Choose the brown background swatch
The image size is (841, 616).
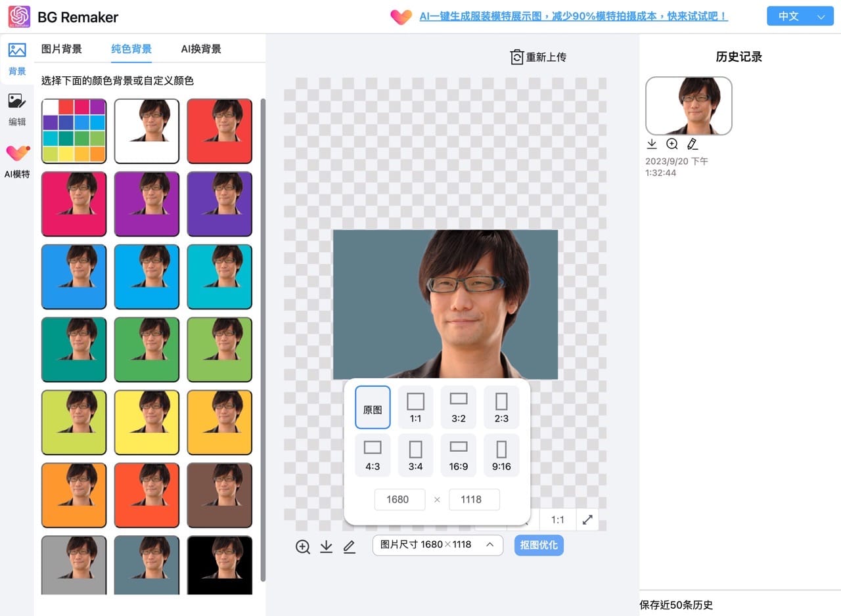pyautogui.click(x=219, y=495)
